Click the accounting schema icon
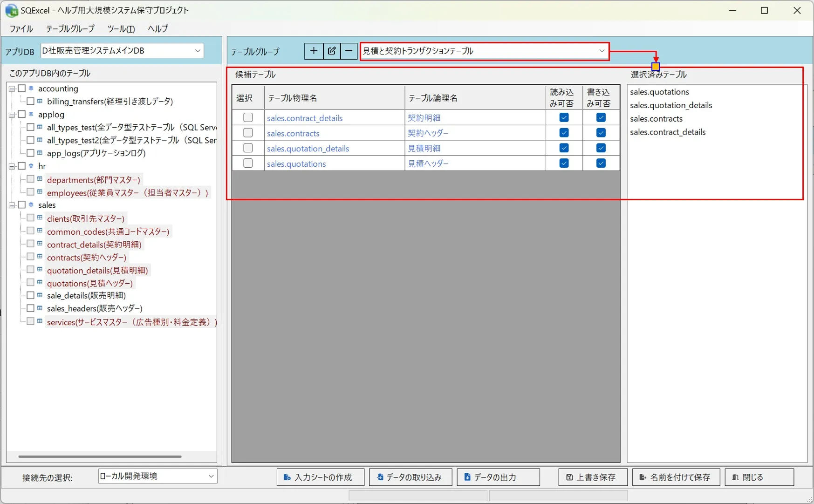814x504 pixels. [x=31, y=88]
